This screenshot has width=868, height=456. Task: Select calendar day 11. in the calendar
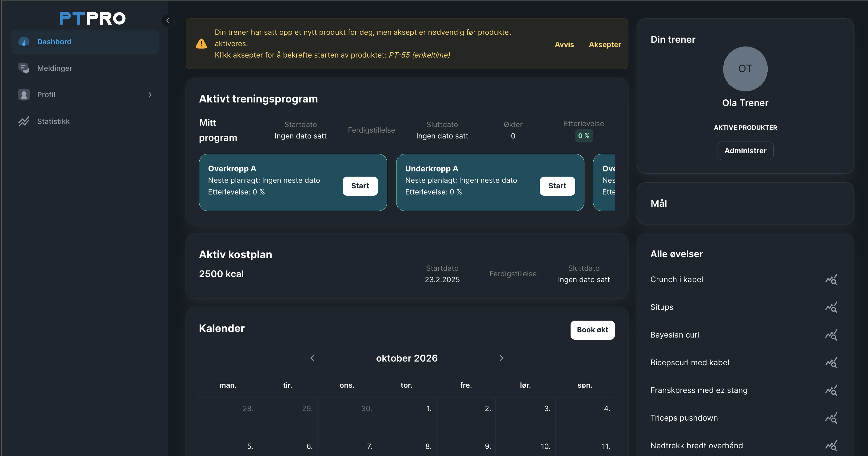click(585, 446)
